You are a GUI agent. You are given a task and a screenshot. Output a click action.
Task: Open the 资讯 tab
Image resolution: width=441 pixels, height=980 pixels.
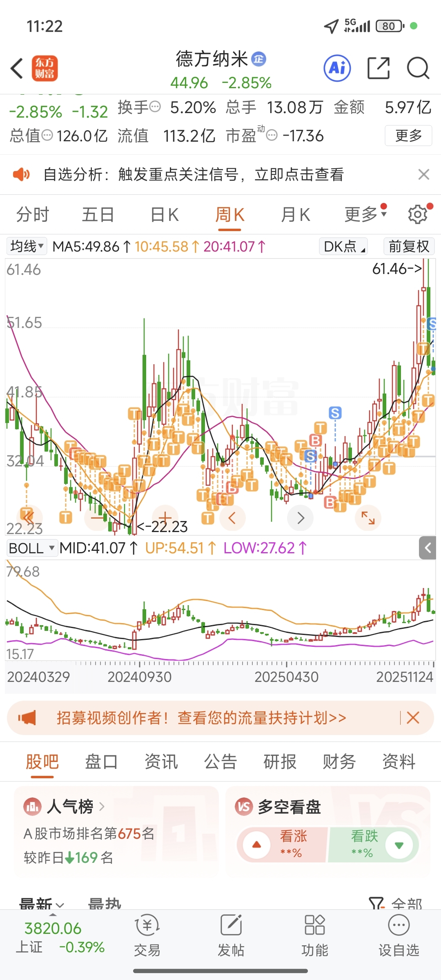(x=161, y=762)
